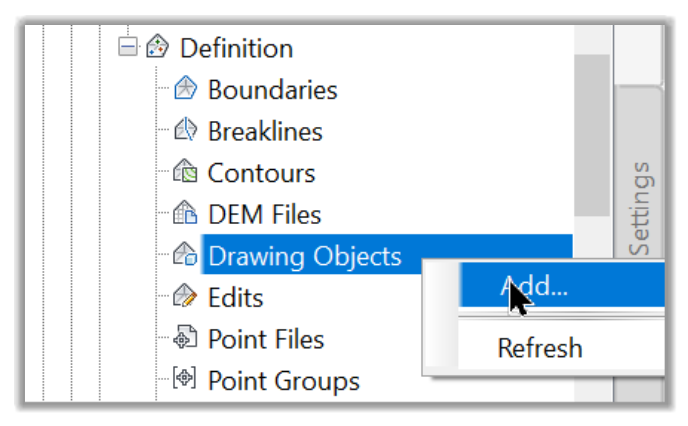Click the Edits pencil icon

tap(185, 296)
